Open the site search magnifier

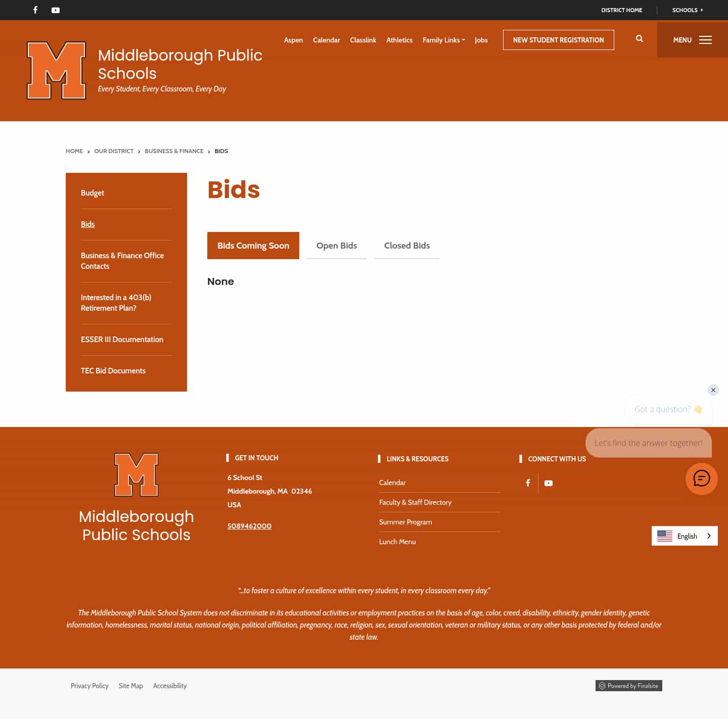[x=639, y=38]
